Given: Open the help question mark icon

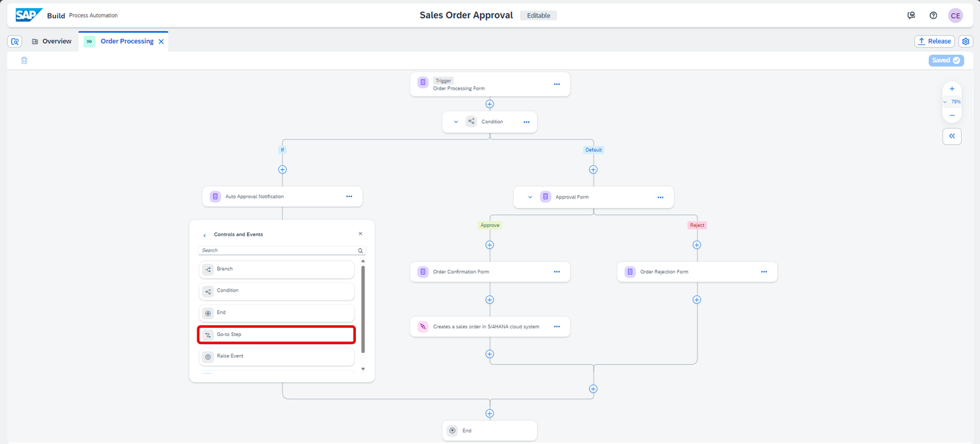Looking at the screenshot, I should tap(933, 15).
